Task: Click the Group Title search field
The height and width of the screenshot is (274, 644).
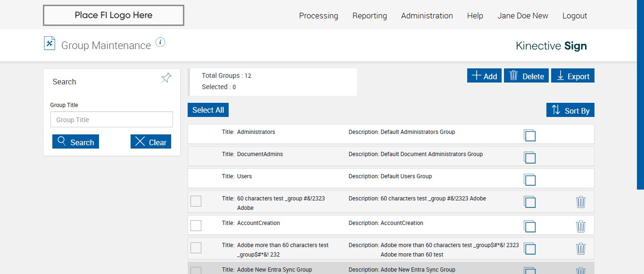Action: click(x=112, y=120)
